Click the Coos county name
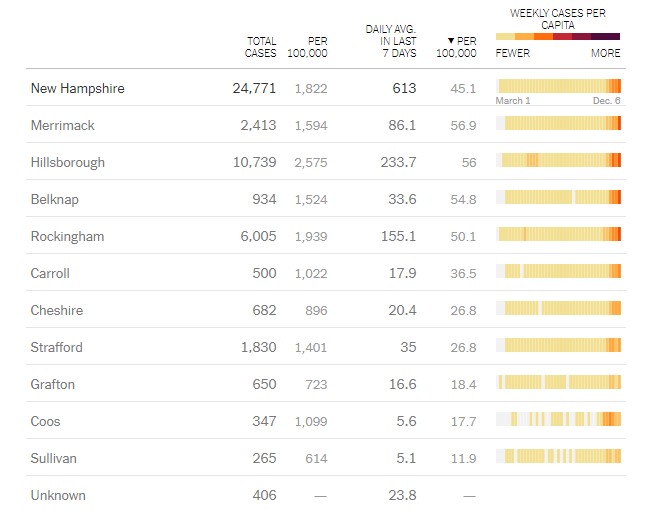The image size is (660, 510). 47,421
